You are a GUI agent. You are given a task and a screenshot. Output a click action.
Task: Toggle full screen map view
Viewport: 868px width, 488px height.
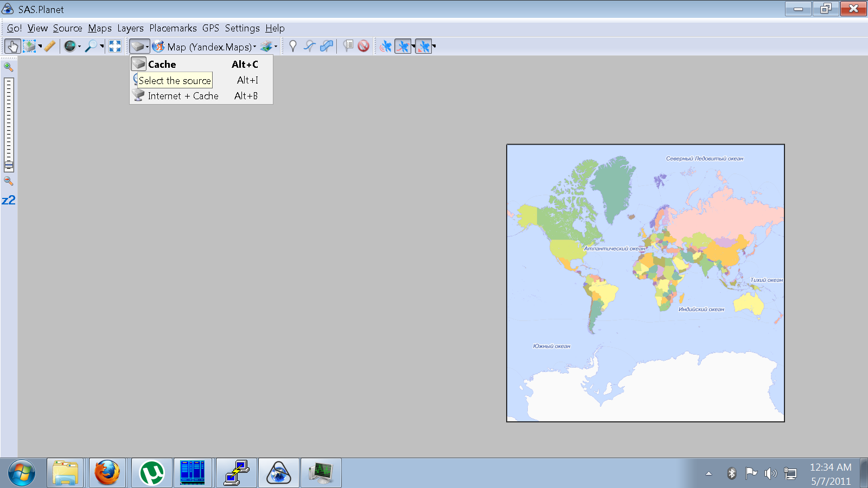115,47
